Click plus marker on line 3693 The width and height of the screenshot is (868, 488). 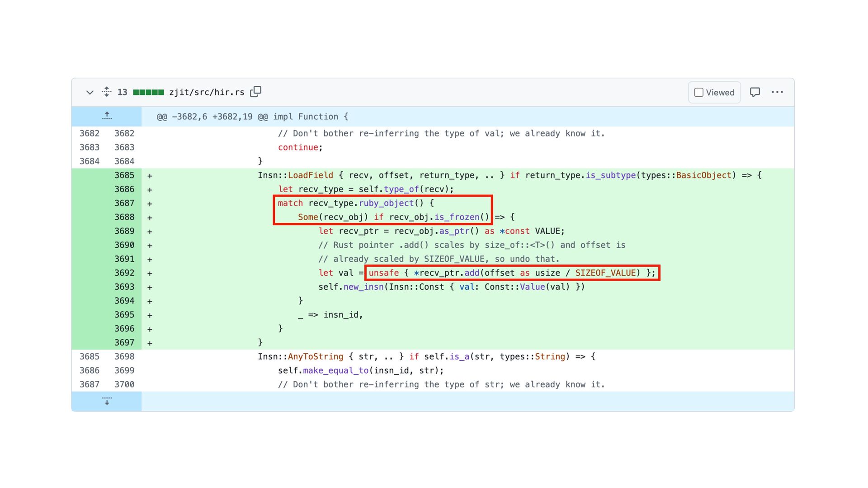point(150,287)
